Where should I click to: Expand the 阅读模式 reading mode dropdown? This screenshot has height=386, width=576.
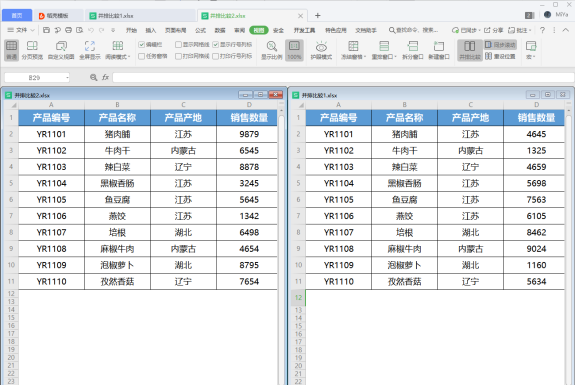[129, 57]
